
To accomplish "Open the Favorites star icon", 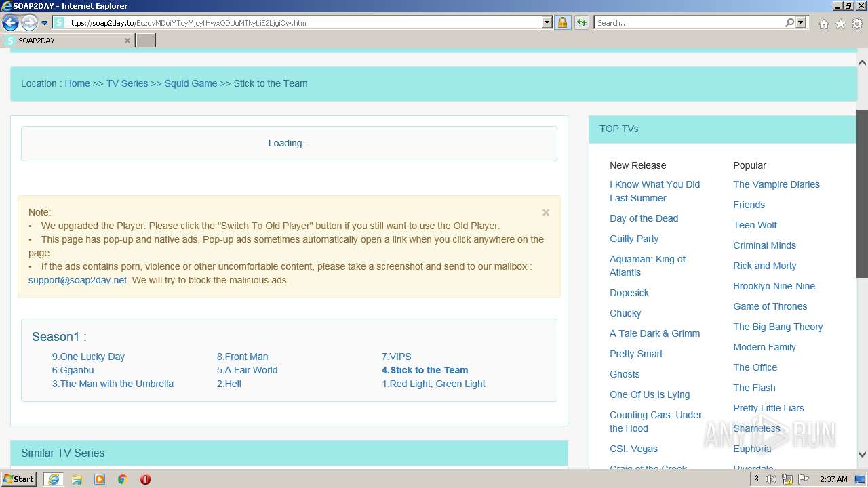I will [840, 24].
